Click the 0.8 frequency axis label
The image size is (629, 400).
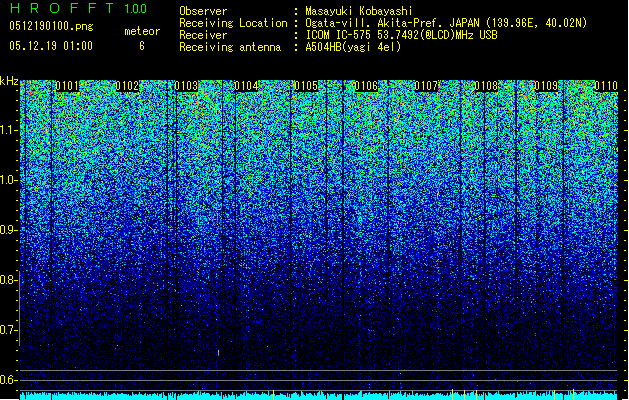point(8,280)
